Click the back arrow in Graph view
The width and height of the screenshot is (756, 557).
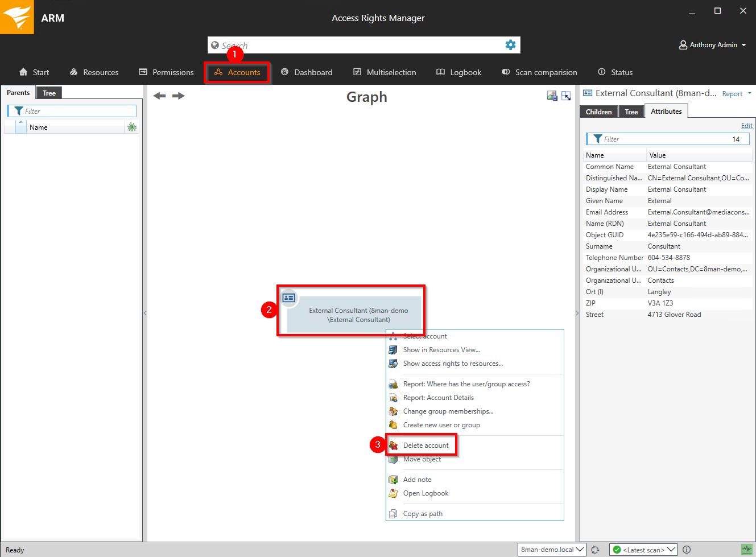pyautogui.click(x=159, y=96)
